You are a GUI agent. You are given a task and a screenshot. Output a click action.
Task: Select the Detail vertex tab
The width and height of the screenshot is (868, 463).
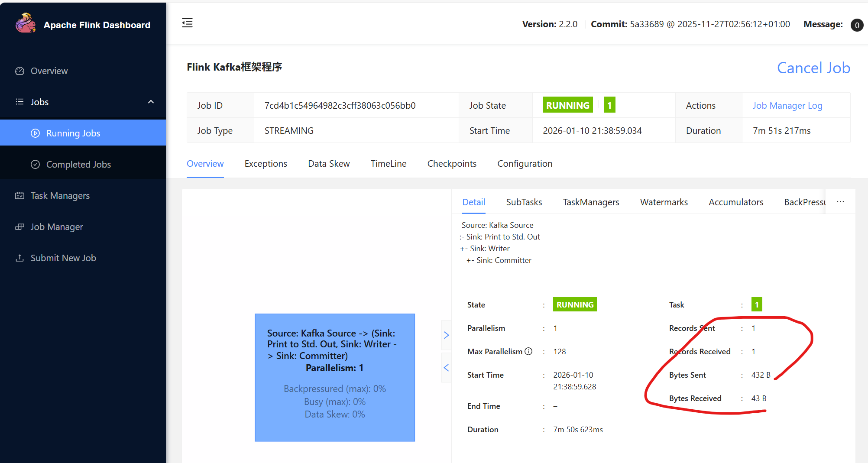[473, 202]
